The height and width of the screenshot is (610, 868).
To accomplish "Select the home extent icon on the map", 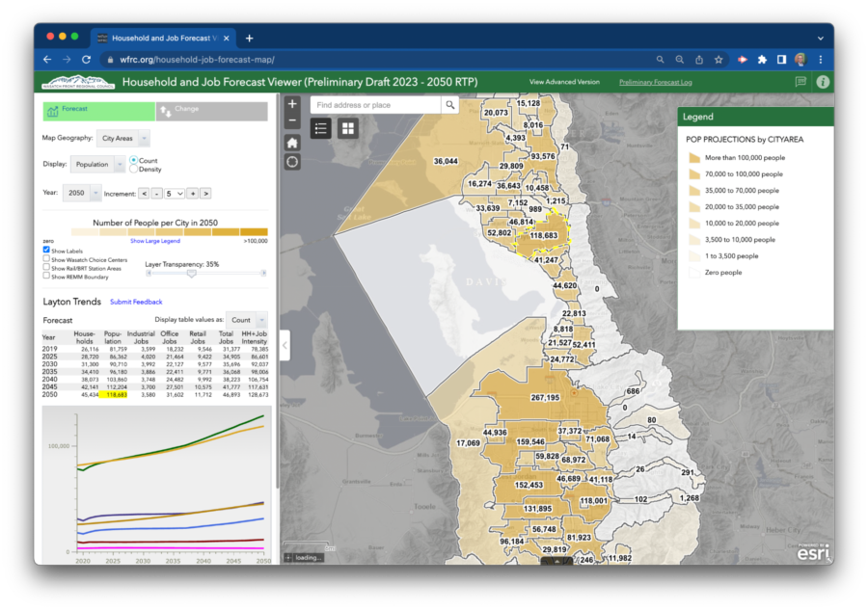I will click(292, 142).
